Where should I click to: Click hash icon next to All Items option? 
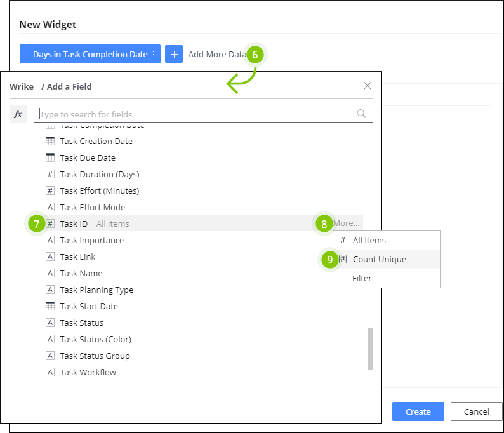[343, 240]
